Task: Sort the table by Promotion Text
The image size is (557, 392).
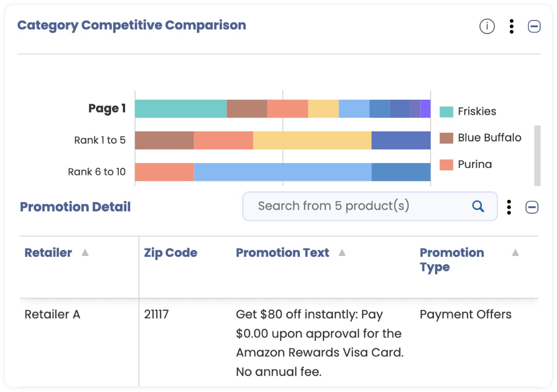Action: coord(342,252)
